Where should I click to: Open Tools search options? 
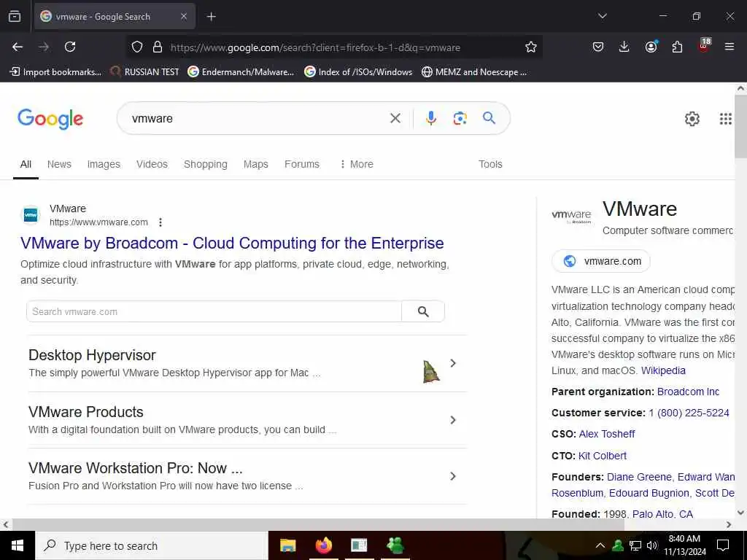tap(490, 164)
